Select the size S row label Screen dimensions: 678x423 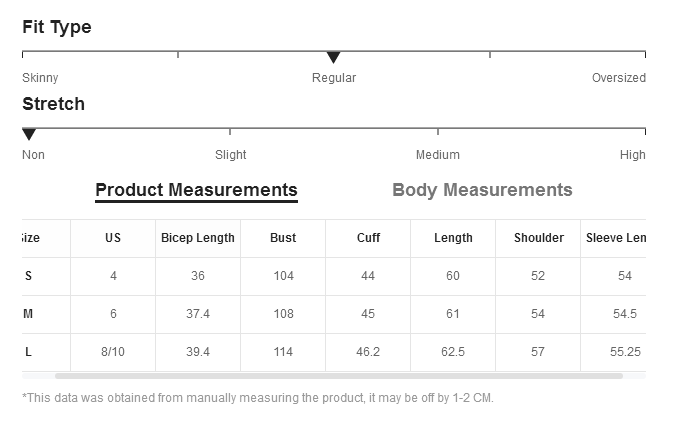point(29,276)
